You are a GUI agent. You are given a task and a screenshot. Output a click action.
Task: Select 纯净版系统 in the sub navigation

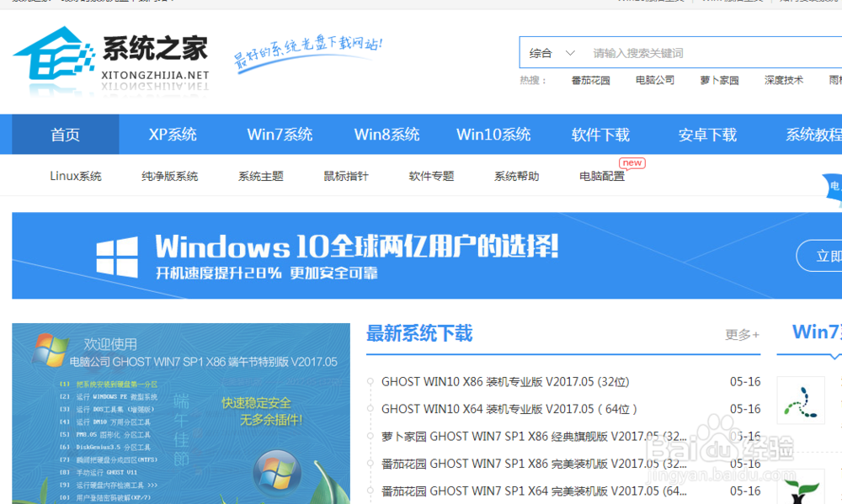(x=170, y=176)
